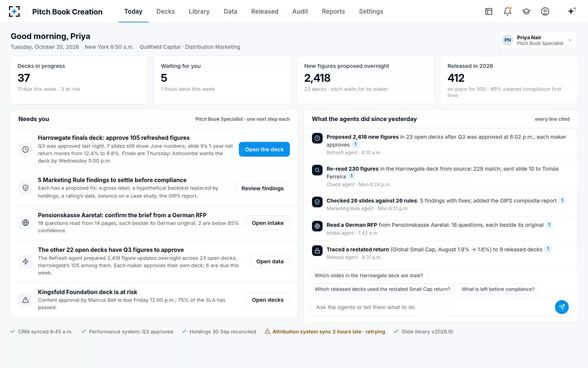Click the Ask the agents input field
This screenshot has height=368, width=588.
click(433, 307)
